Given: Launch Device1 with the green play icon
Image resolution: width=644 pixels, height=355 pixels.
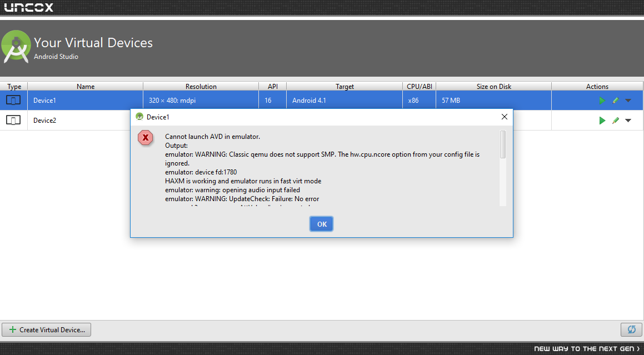Looking at the screenshot, I should point(602,100).
